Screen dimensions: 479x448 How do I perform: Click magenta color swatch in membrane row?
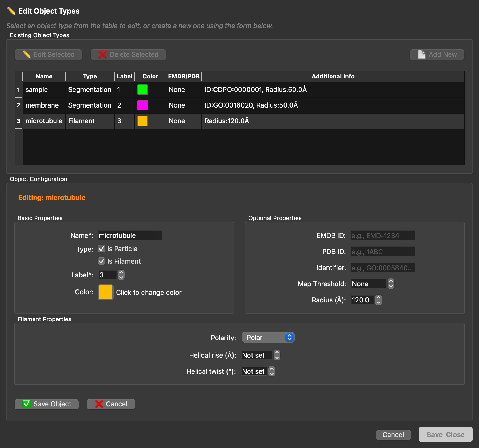click(x=143, y=105)
